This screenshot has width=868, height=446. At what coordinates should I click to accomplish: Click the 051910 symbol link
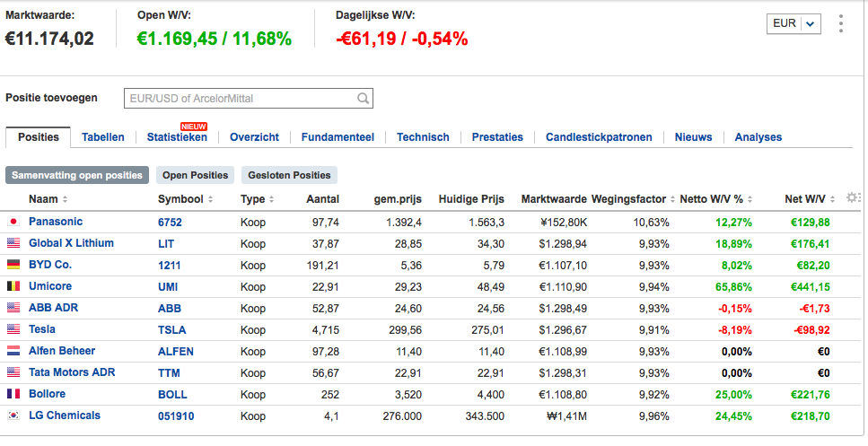(175, 416)
